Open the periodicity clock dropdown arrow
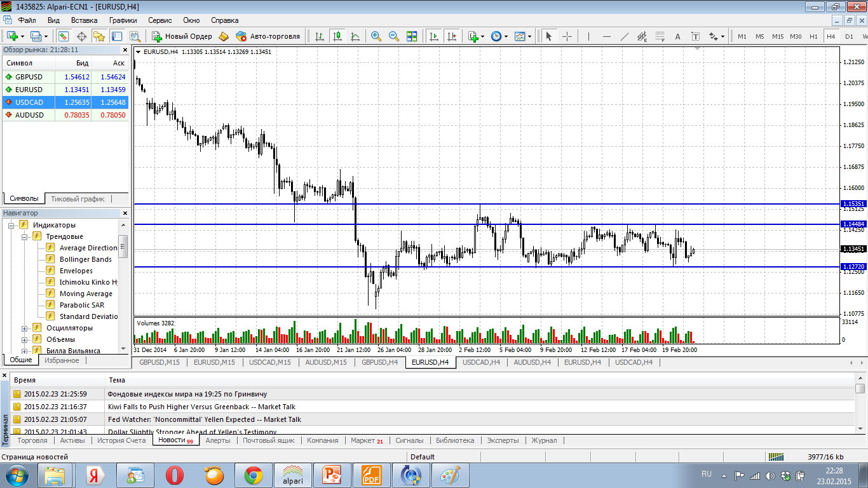868x488 pixels. coord(506,36)
